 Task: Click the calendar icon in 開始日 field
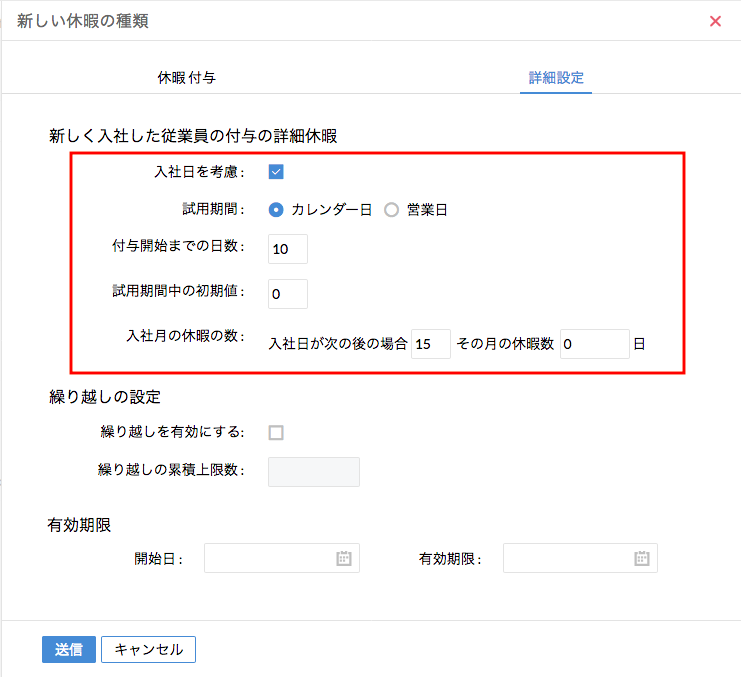tap(344, 559)
